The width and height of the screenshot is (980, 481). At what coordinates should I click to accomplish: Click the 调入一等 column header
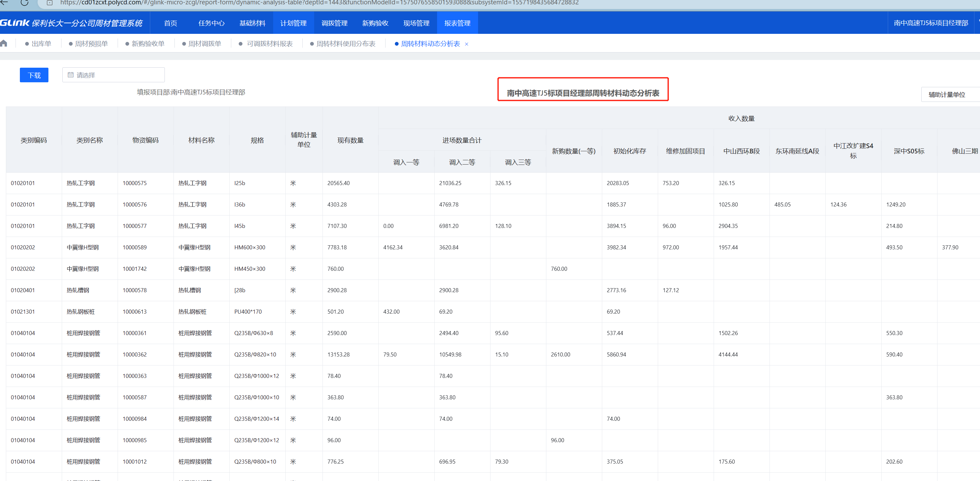(406, 162)
